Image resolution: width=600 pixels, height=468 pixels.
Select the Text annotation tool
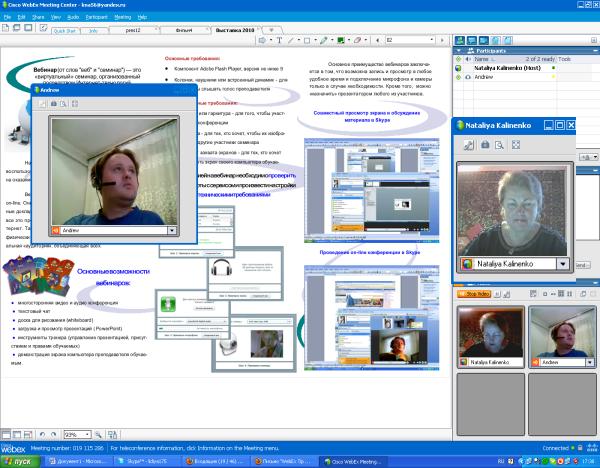click(x=279, y=40)
